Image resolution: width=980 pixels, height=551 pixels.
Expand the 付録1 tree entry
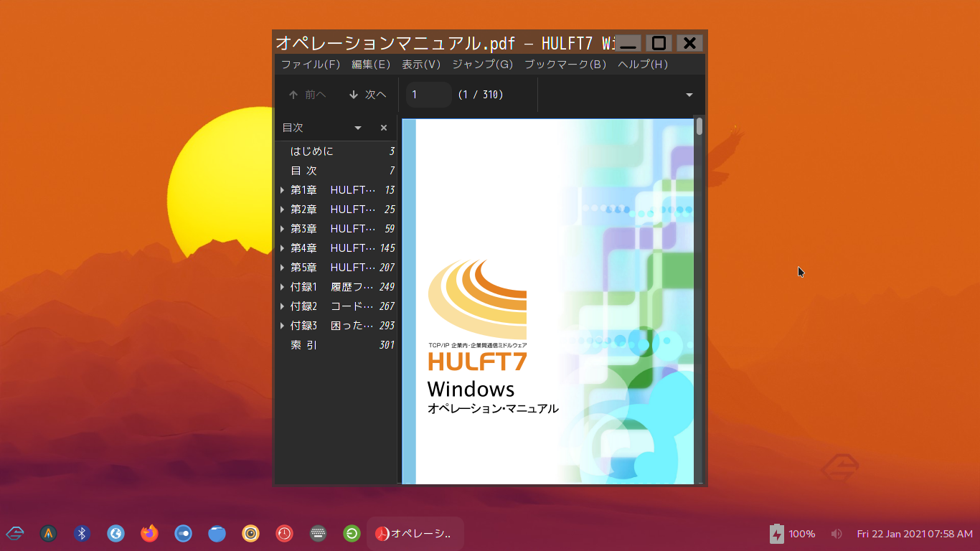click(x=283, y=287)
